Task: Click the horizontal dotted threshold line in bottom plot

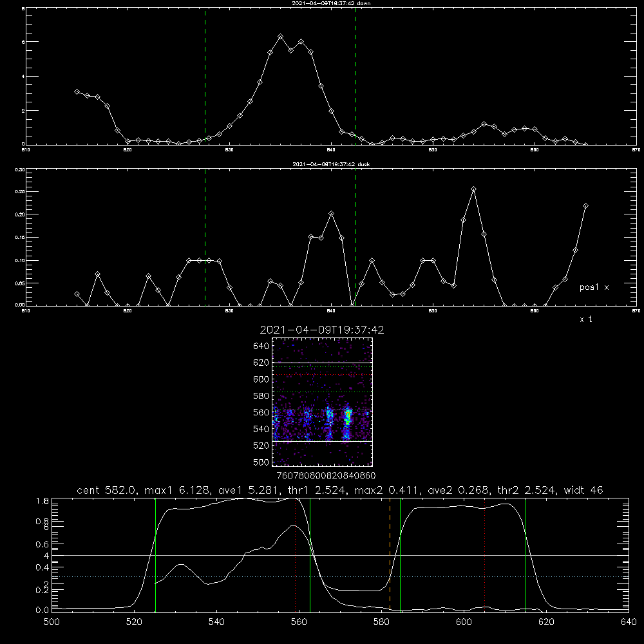Action: pyautogui.click(x=340, y=576)
